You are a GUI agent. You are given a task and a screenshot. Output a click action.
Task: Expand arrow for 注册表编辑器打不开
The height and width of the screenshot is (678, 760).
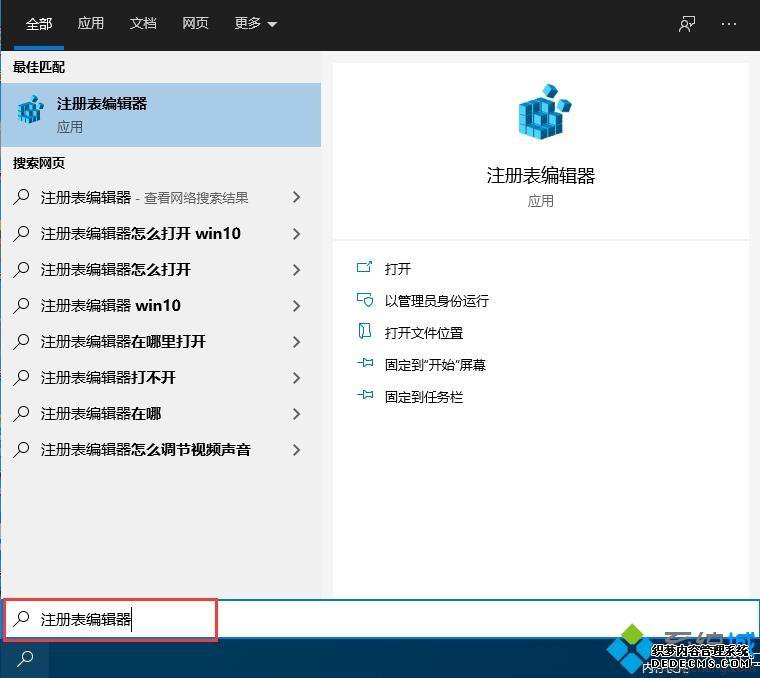coord(297,378)
